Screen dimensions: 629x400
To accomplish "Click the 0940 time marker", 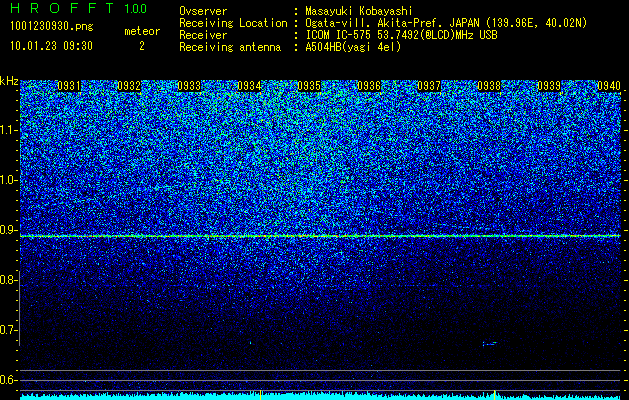I will click(x=609, y=86).
